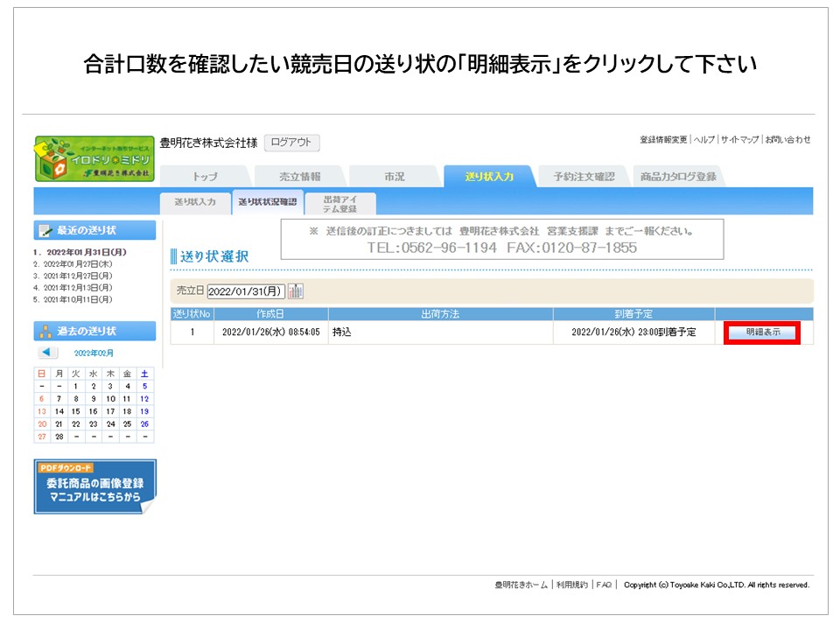
Task: Click the お問い合わせ link
Action: click(x=787, y=140)
